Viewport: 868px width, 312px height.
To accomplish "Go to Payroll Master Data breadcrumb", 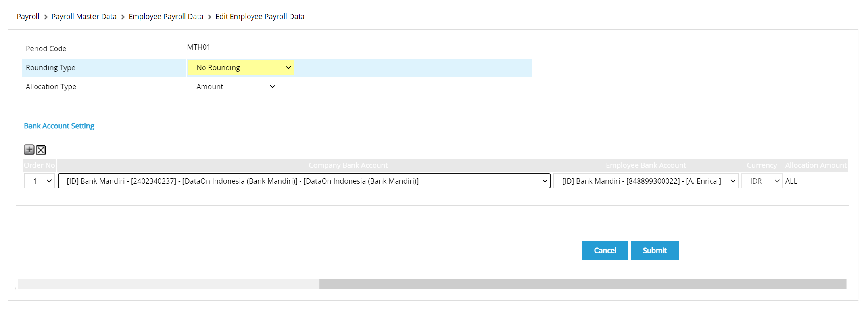I will coord(84,16).
